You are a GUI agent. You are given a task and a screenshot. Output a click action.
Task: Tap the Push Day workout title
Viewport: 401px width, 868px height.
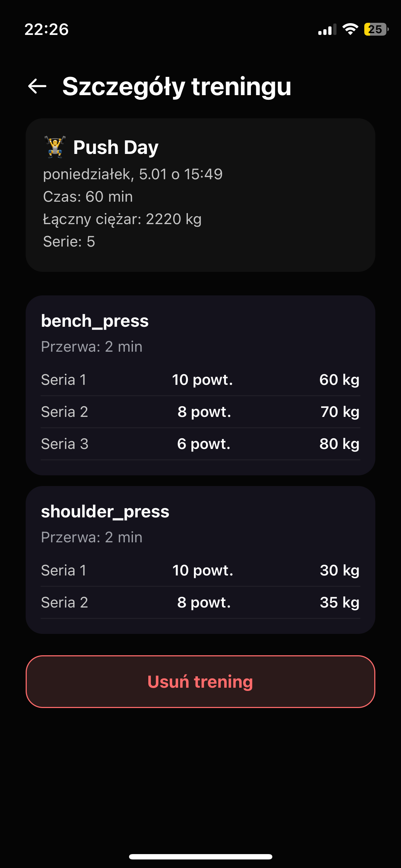click(x=116, y=147)
